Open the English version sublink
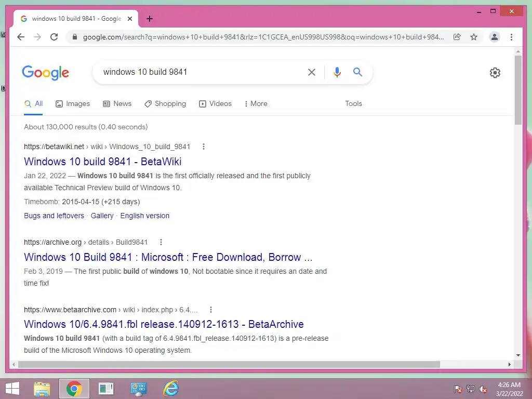The image size is (532, 399). coord(145,216)
